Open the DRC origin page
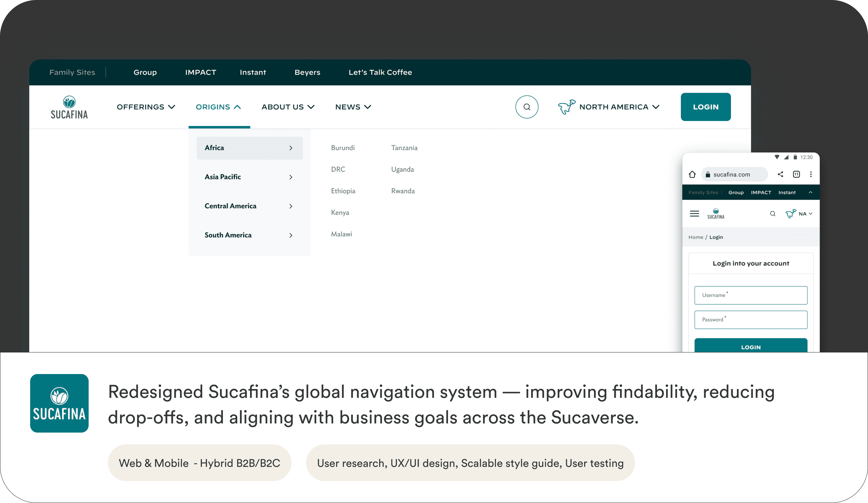The height and width of the screenshot is (503, 868). point(338,169)
